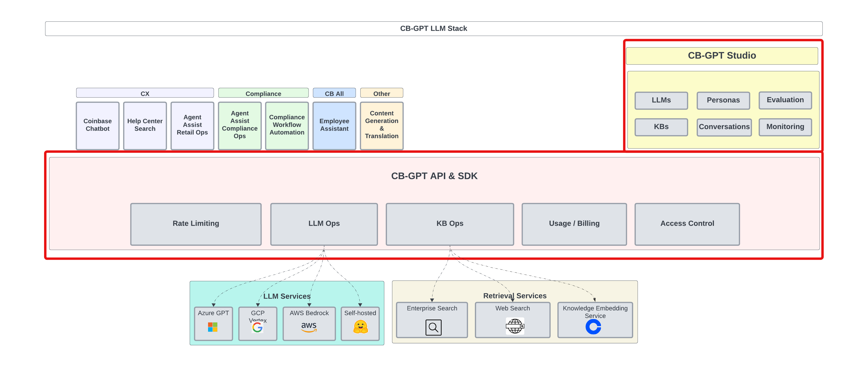The image size is (868, 367).
Task: Click the Hugging Face emoji under Self-hosted
Action: pos(360,327)
